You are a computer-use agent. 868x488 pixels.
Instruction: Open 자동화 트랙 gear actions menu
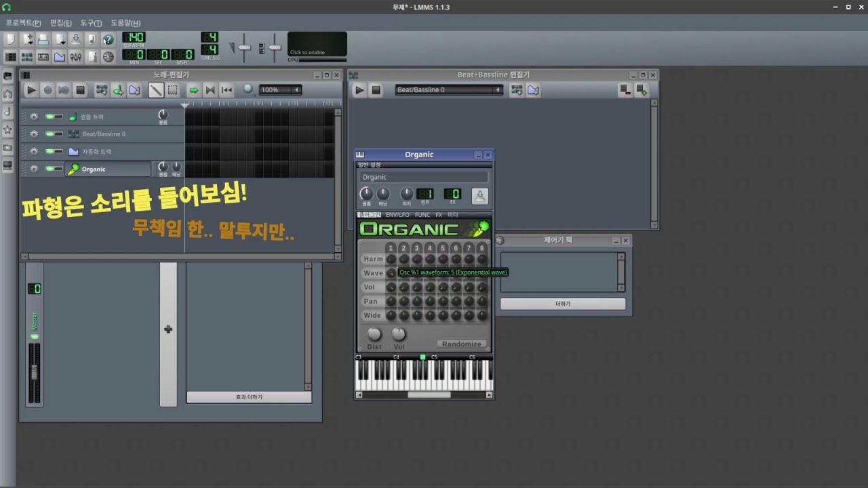click(x=33, y=151)
